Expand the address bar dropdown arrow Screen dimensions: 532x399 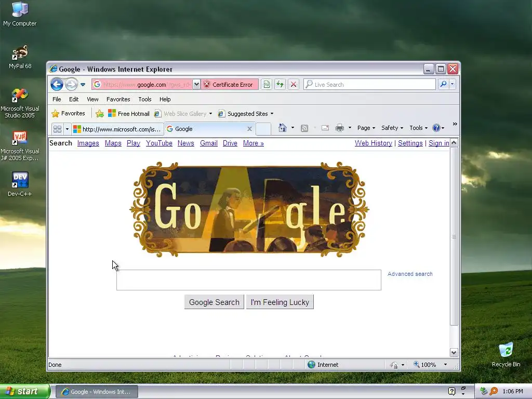click(x=196, y=85)
